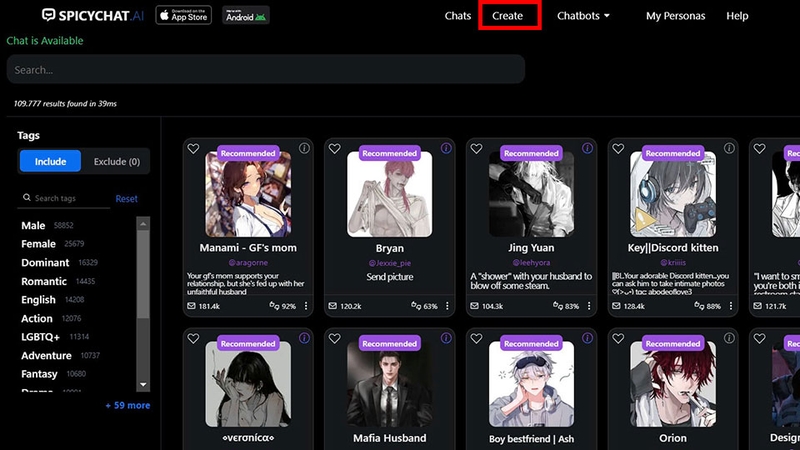Filter by the Fantasy tag

click(x=39, y=374)
